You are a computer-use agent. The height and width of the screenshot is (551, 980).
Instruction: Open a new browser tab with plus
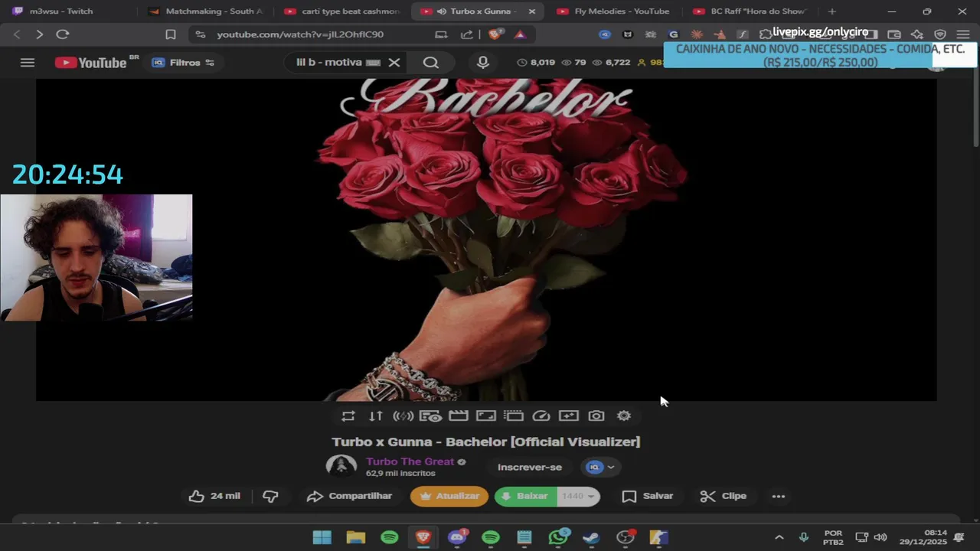tap(832, 11)
